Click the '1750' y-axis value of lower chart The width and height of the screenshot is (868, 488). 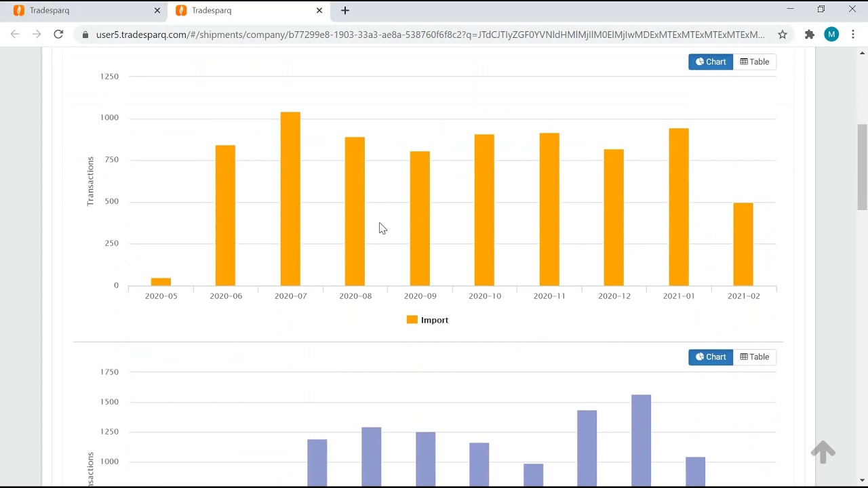click(109, 372)
